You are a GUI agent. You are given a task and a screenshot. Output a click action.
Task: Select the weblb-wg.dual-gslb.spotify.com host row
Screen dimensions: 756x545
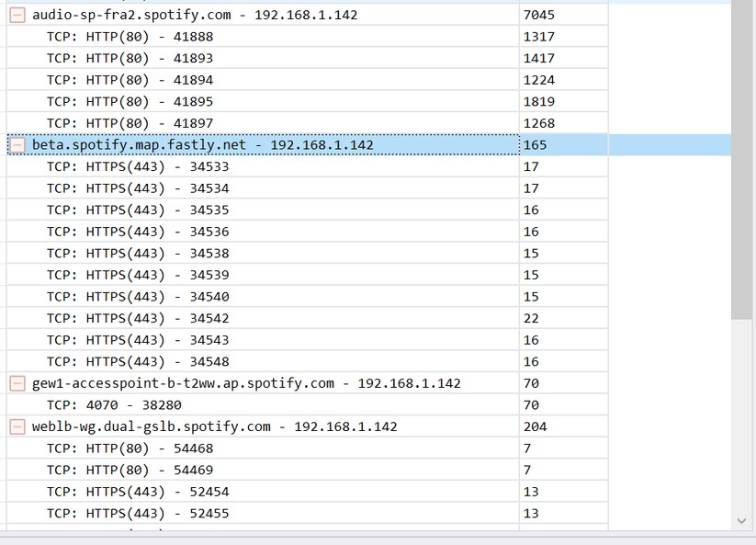[x=215, y=426]
